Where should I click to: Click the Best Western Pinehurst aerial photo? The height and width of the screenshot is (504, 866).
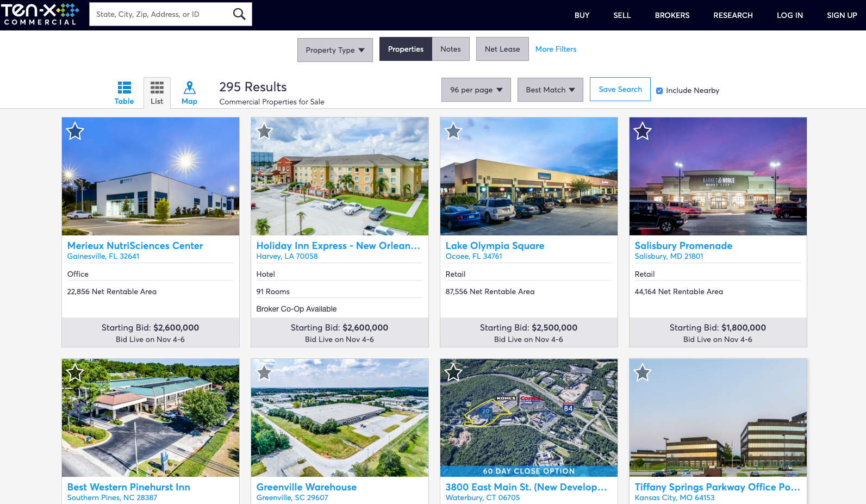151,418
